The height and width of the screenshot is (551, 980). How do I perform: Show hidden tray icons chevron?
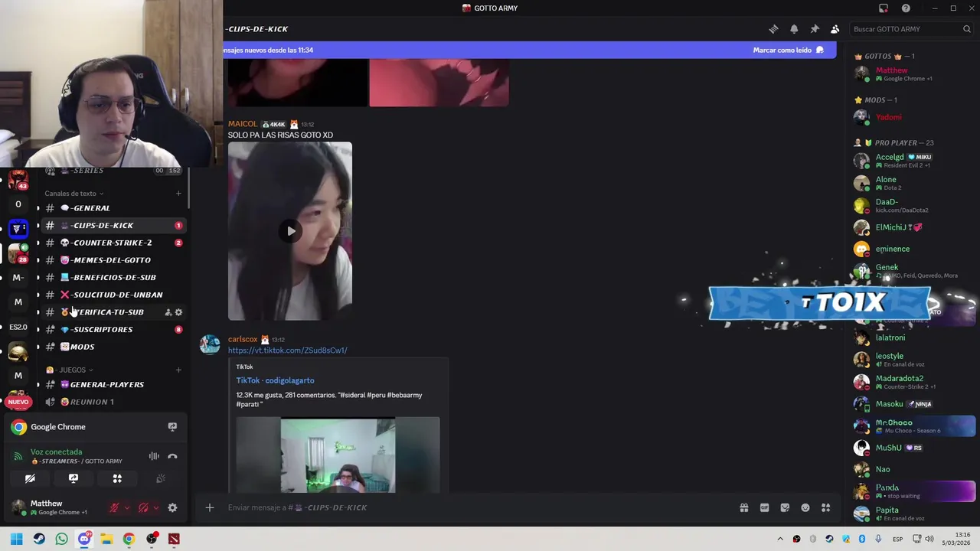[780, 539]
